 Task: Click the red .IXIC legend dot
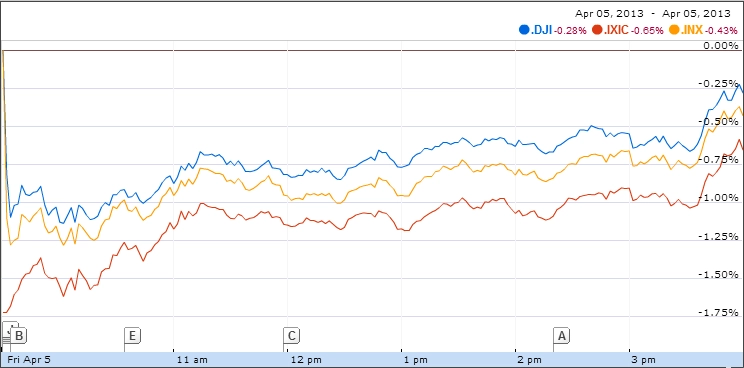597,30
